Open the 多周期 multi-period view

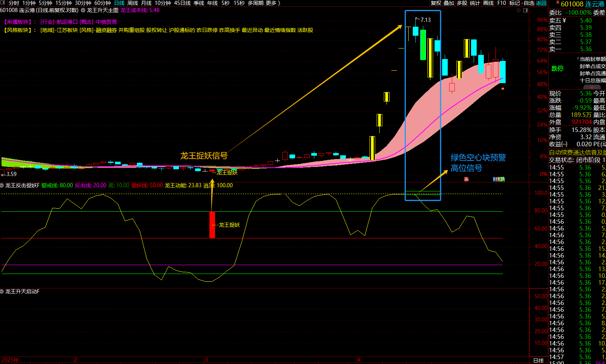tap(256, 3)
